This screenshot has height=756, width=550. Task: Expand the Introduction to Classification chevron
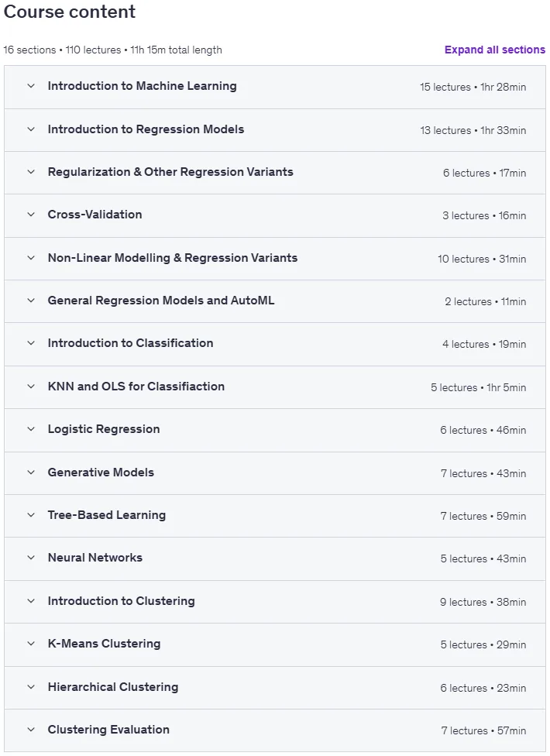click(x=31, y=343)
